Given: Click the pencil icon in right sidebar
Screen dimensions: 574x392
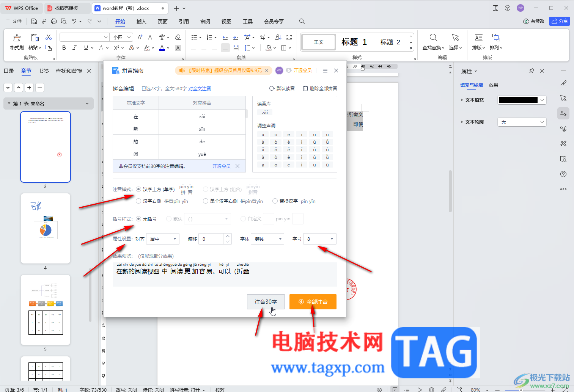Looking at the screenshot, I should 563,83.
